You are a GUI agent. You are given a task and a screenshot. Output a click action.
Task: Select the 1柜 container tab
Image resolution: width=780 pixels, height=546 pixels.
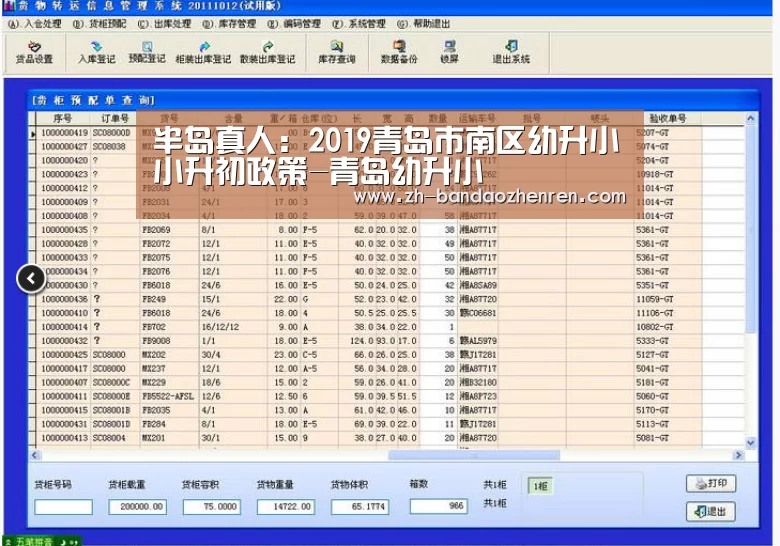540,486
